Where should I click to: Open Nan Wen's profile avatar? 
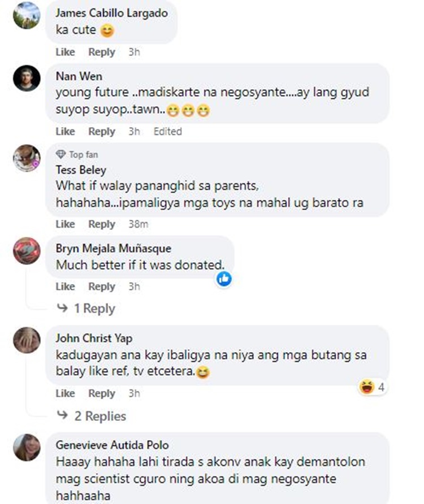[x=27, y=79]
